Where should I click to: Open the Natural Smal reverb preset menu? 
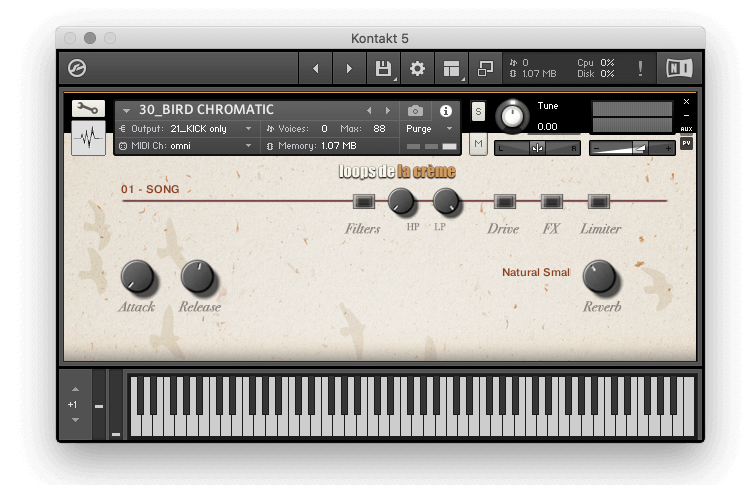point(536,272)
